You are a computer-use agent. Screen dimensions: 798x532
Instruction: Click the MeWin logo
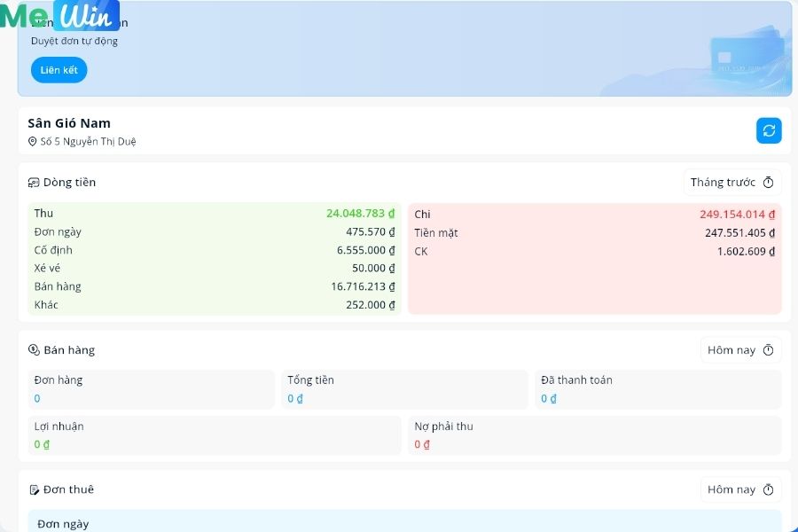point(60,16)
